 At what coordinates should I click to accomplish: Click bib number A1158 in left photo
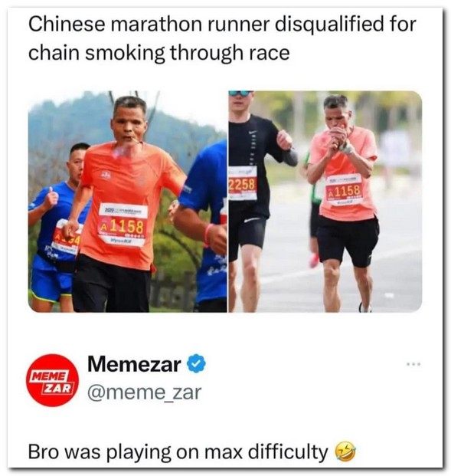(123, 225)
